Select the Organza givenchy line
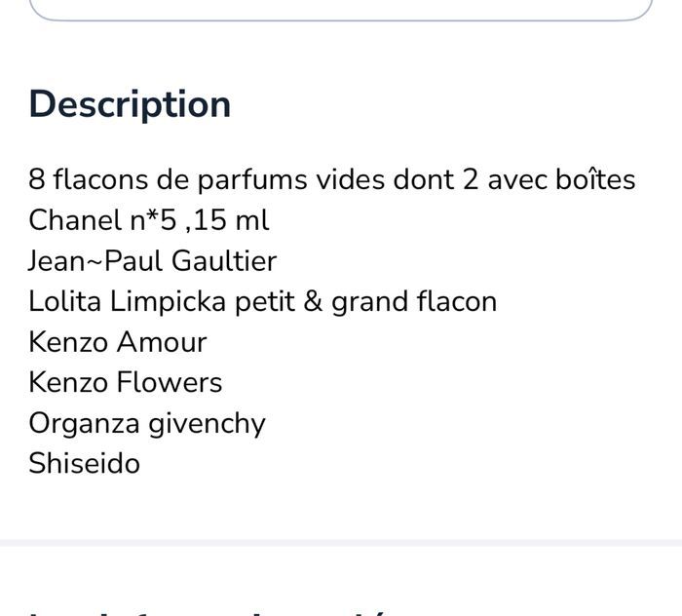The width and height of the screenshot is (682, 616). 147,424
